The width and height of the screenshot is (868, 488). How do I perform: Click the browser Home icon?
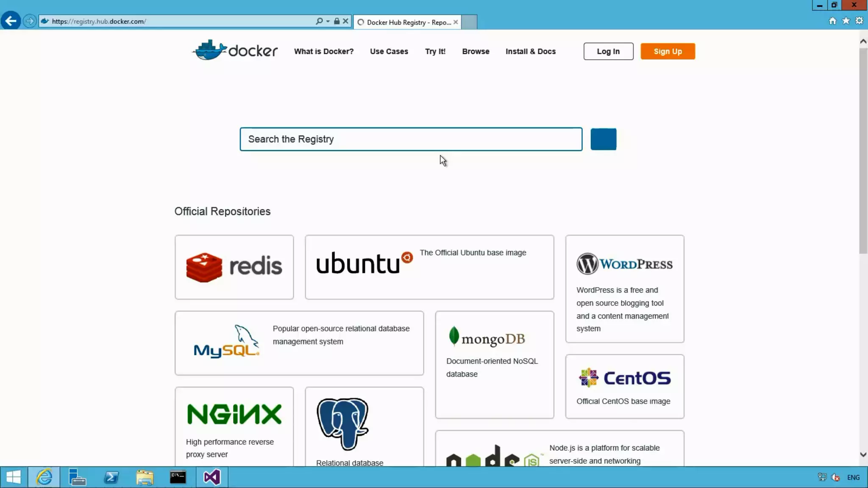832,21
